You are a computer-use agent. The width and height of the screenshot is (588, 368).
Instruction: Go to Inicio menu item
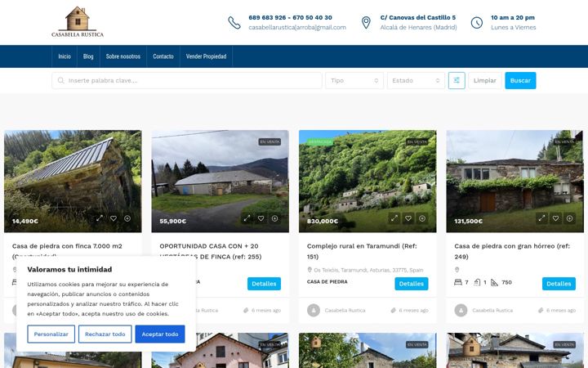(x=65, y=56)
